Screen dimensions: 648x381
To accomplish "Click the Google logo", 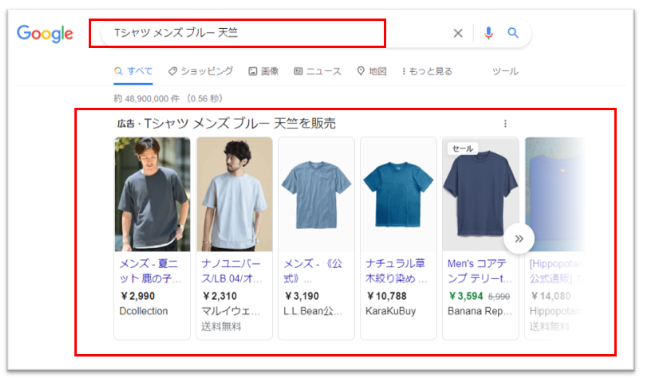I will [45, 33].
